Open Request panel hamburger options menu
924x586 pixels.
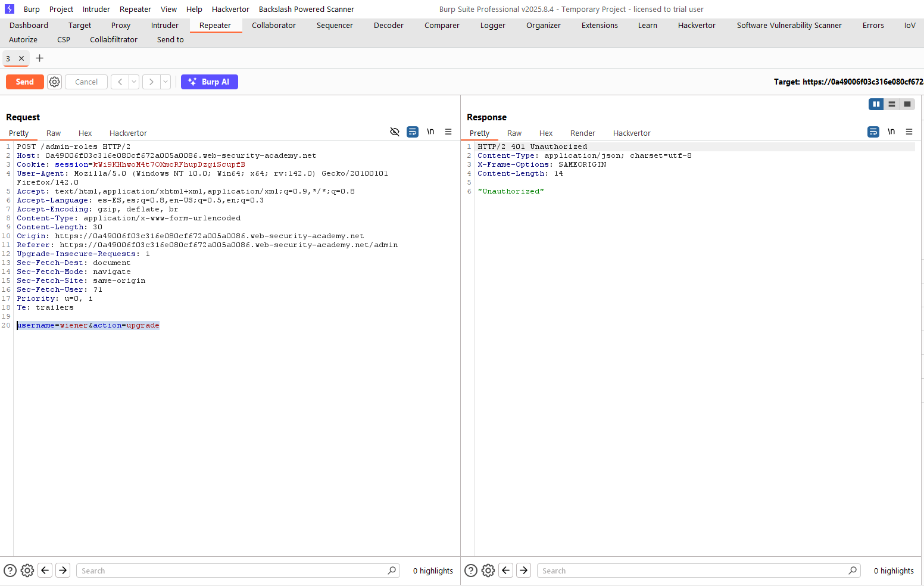coord(448,132)
